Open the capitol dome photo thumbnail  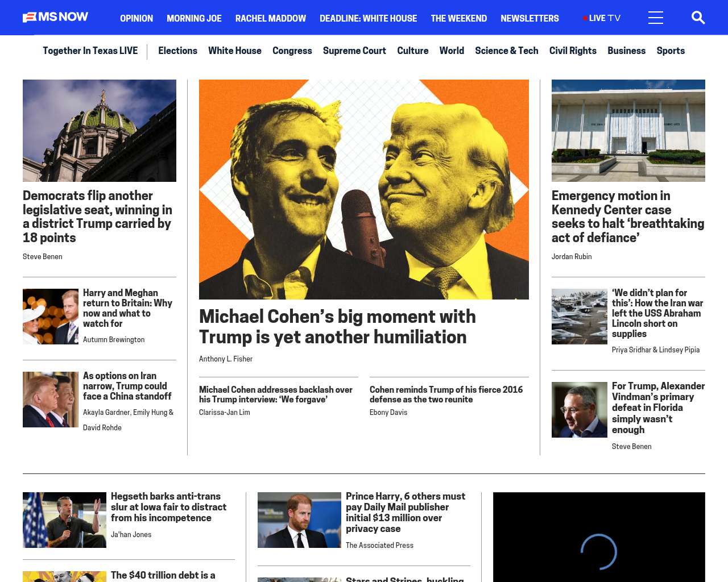[100, 131]
